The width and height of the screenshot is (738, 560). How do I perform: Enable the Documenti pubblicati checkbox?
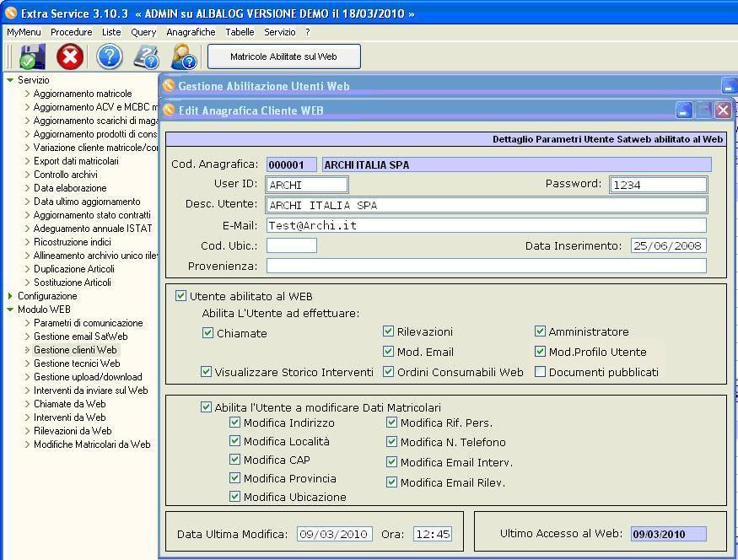540,372
